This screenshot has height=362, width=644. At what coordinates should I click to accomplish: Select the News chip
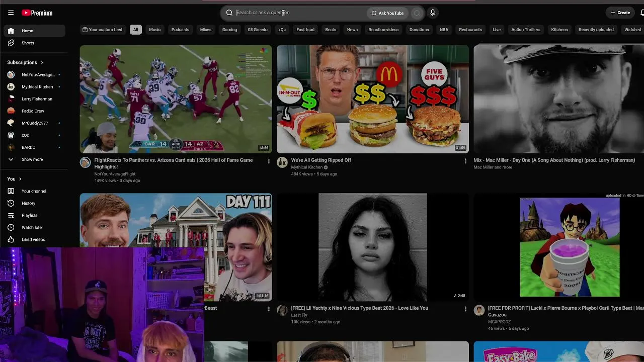352,30
